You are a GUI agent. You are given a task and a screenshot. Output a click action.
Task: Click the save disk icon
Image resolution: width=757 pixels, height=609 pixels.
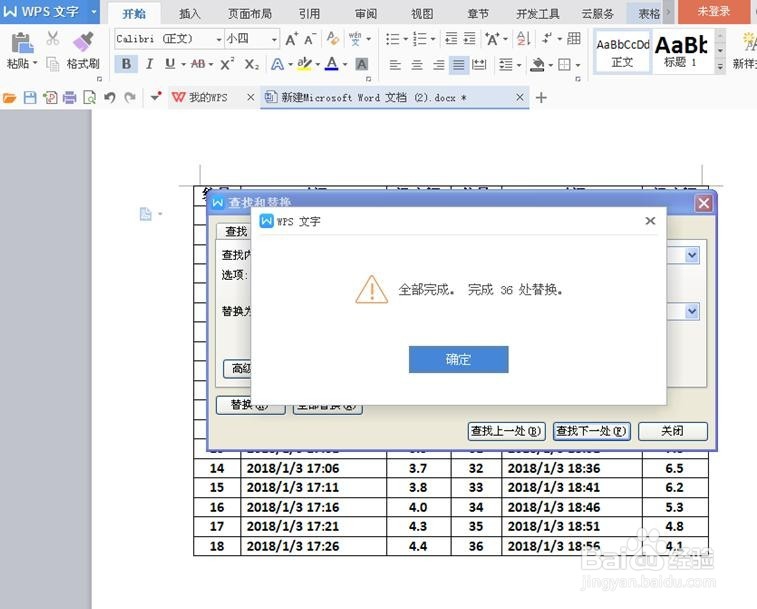click(30, 98)
